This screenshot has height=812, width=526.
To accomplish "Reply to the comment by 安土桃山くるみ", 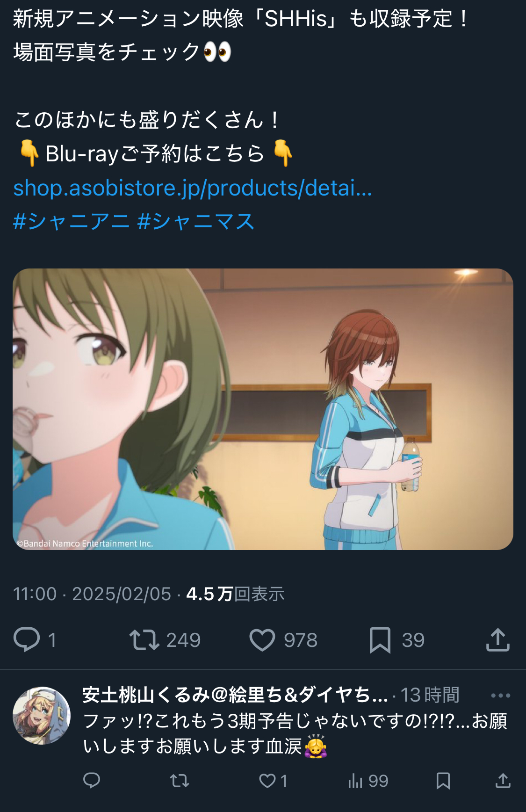I will [x=92, y=780].
